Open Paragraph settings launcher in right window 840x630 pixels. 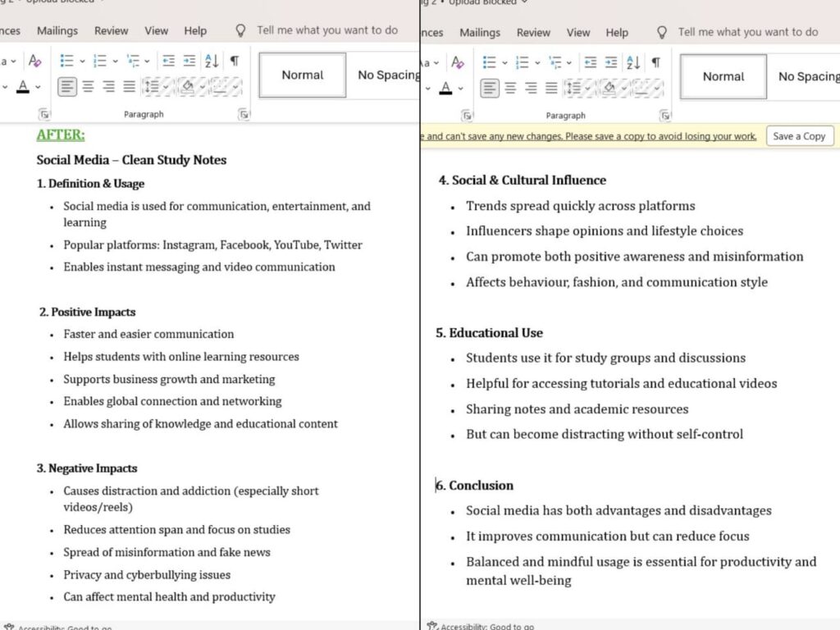click(664, 115)
